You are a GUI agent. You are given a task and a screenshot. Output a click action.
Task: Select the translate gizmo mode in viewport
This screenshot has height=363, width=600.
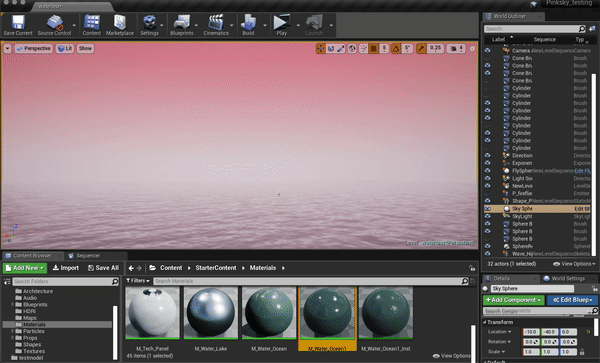click(x=321, y=49)
